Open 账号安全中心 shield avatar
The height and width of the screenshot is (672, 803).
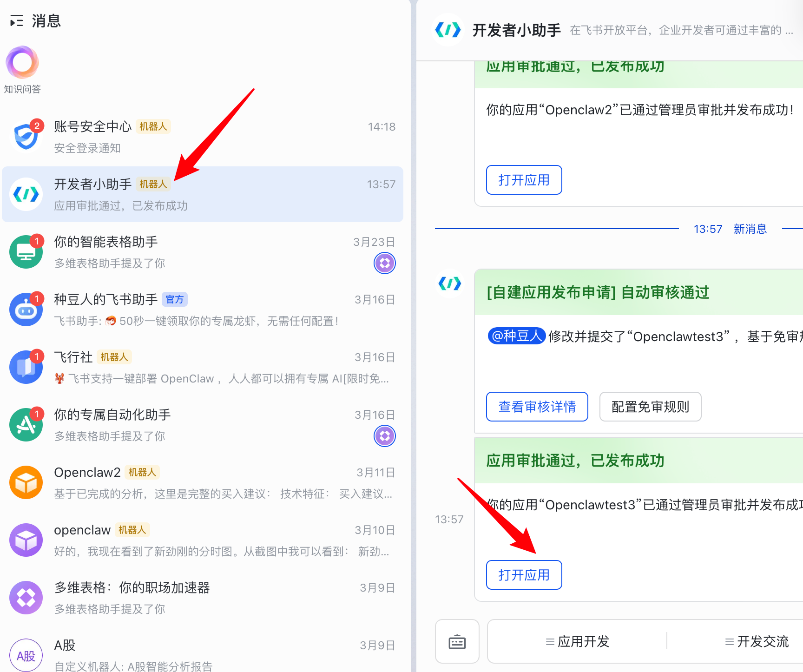[26, 137]
